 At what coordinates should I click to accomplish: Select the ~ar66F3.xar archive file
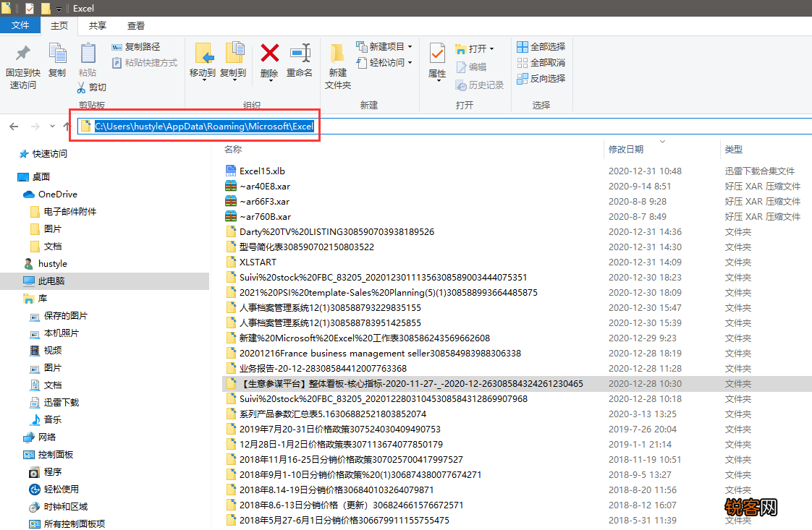pyautogui.click(x=264, y=201)
